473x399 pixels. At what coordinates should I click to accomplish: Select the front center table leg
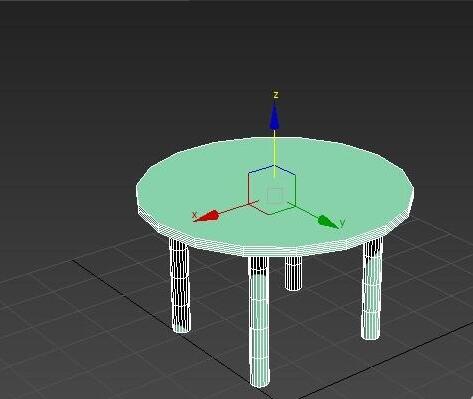(259, 321)
